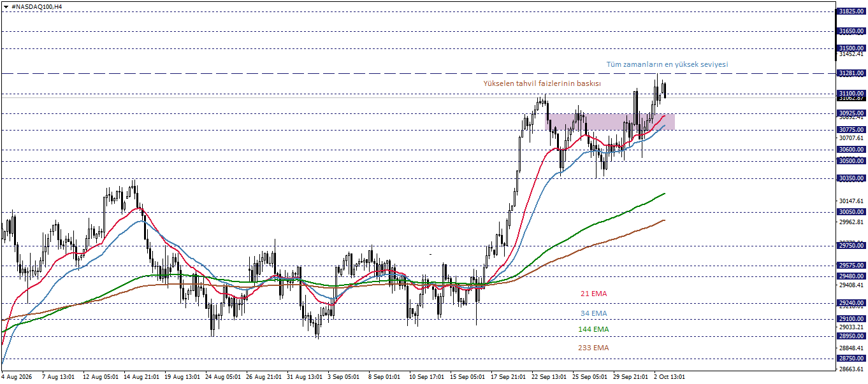Click the 29575.00 price level label
This screenshot has height=384, width=868.
[x=851, y=265]
